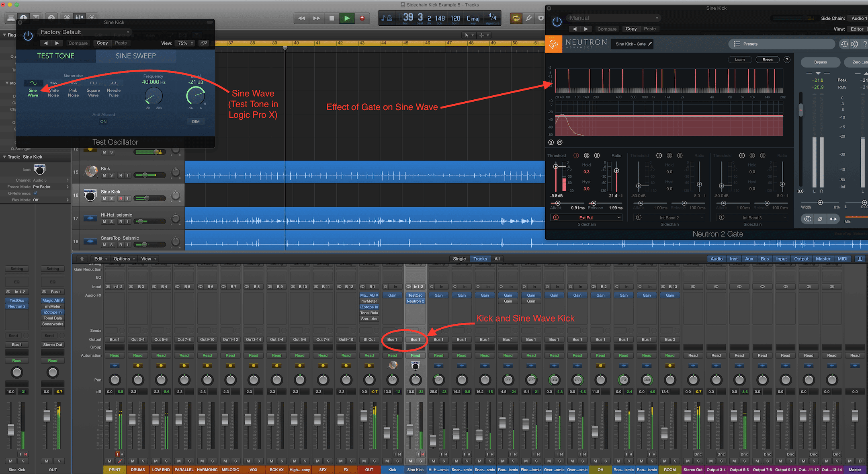
Task: Click Paste in Test Oscillator window
Action: pos(121,43)
